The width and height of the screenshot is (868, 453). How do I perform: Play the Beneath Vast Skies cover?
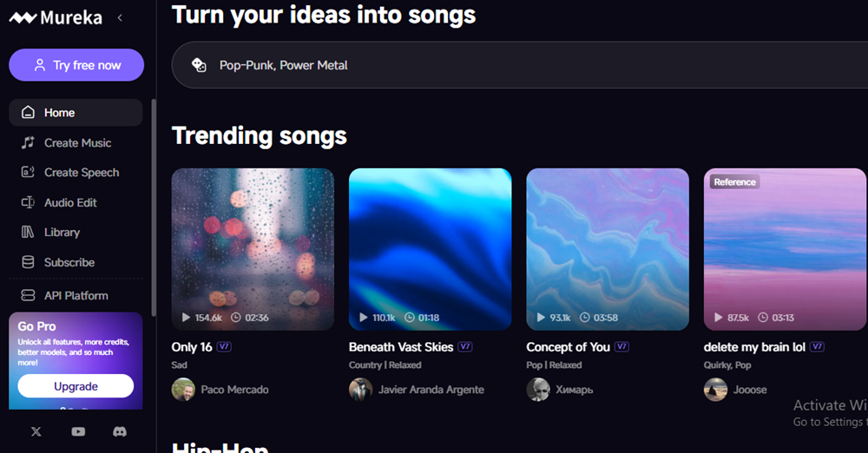click(430, 249)
